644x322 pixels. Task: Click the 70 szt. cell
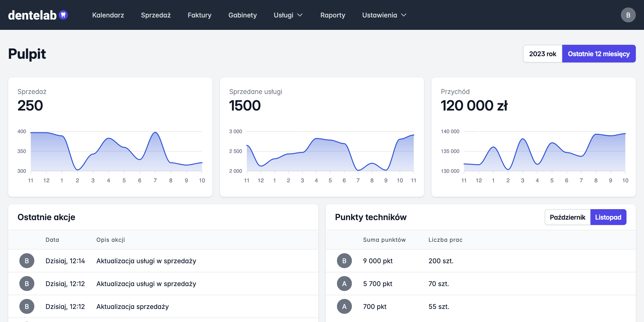pos(439,284)
